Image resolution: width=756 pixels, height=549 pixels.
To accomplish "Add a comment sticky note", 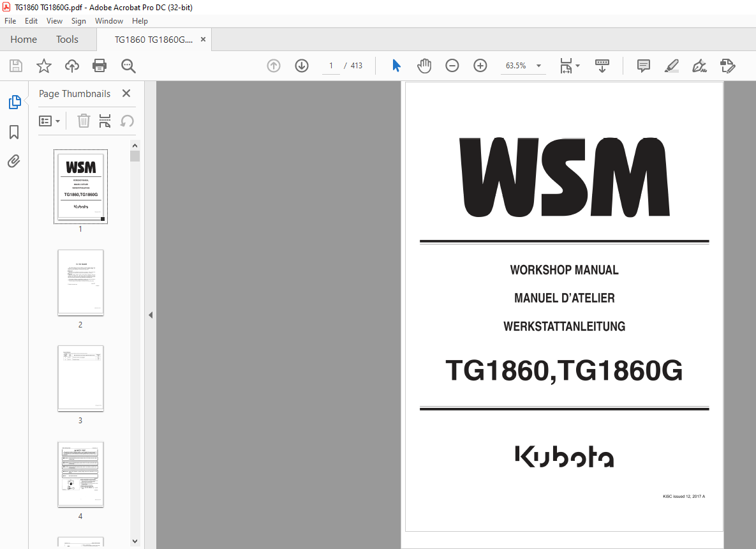I will [644, 66].
